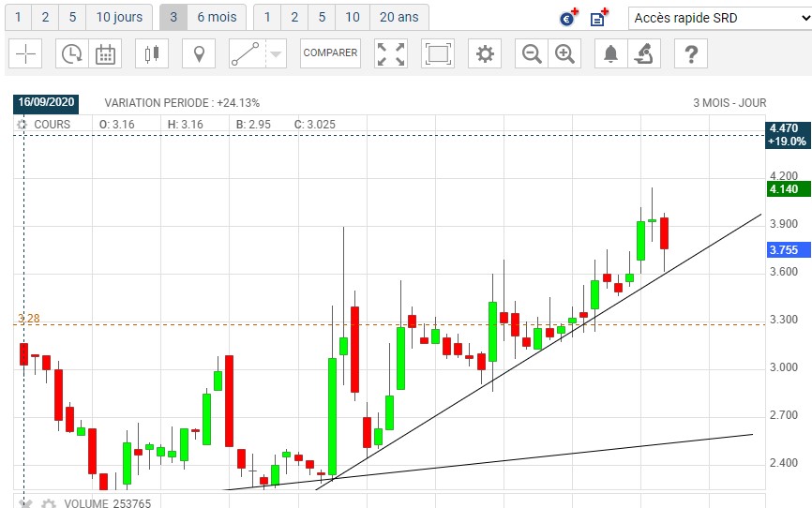The height and width of the screenshot is (508, 812).
Task: Click the 16/09/2020 date label
Action: coord(46,102)
